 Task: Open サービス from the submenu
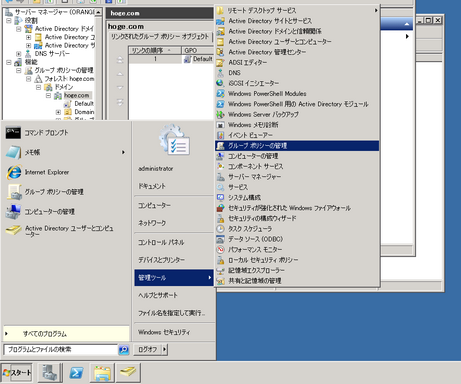tap(238, 187)
